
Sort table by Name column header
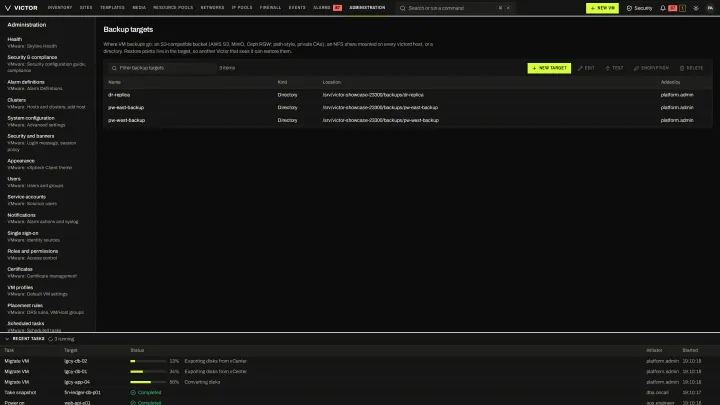coord(114,82)
